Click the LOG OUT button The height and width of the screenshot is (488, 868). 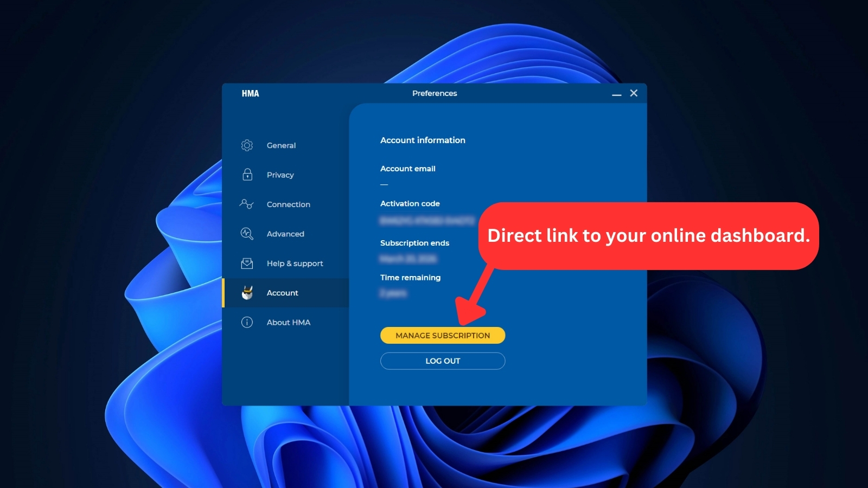(443, 361)
